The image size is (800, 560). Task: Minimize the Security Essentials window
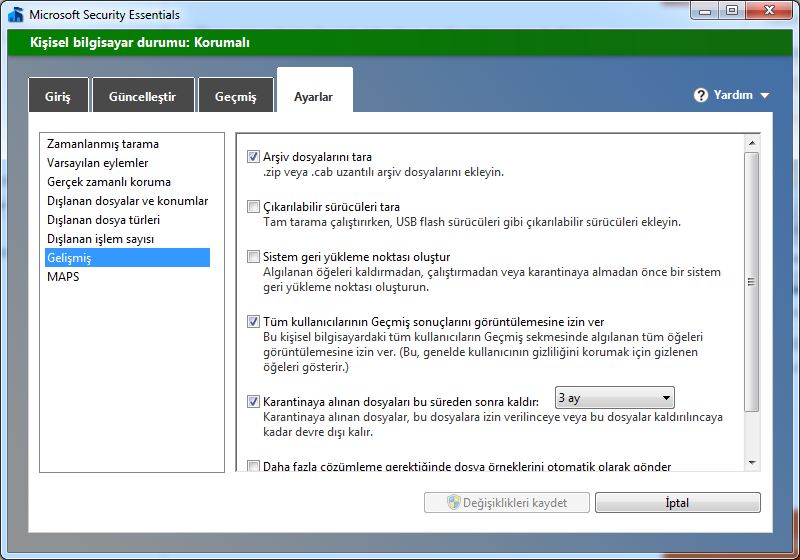coord(705,10)
